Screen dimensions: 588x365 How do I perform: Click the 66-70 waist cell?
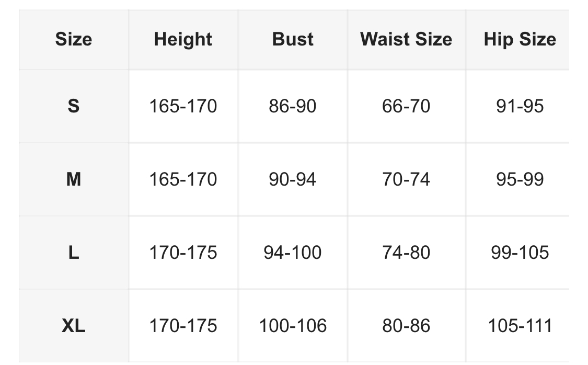406,106
